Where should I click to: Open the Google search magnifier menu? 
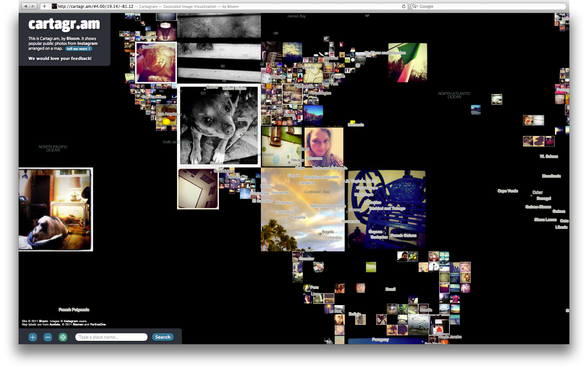(415, 6)
